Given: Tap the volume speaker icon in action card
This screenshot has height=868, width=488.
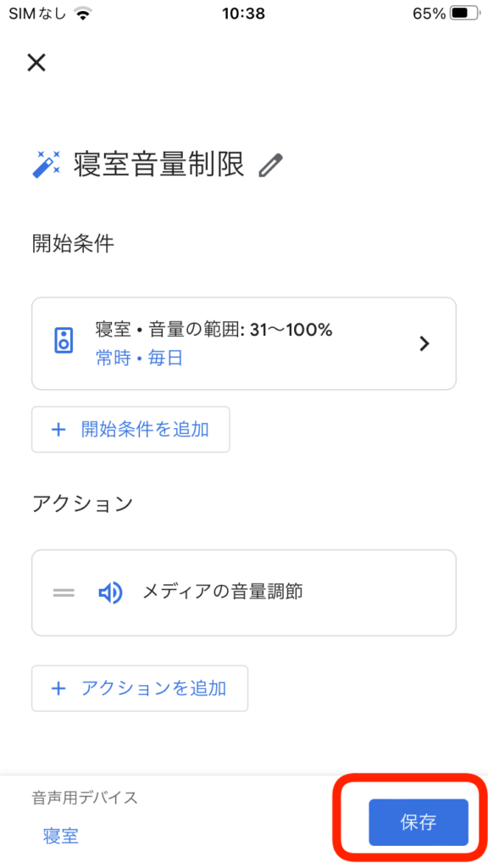Looking at the screenshot, I should coord(110,593).
